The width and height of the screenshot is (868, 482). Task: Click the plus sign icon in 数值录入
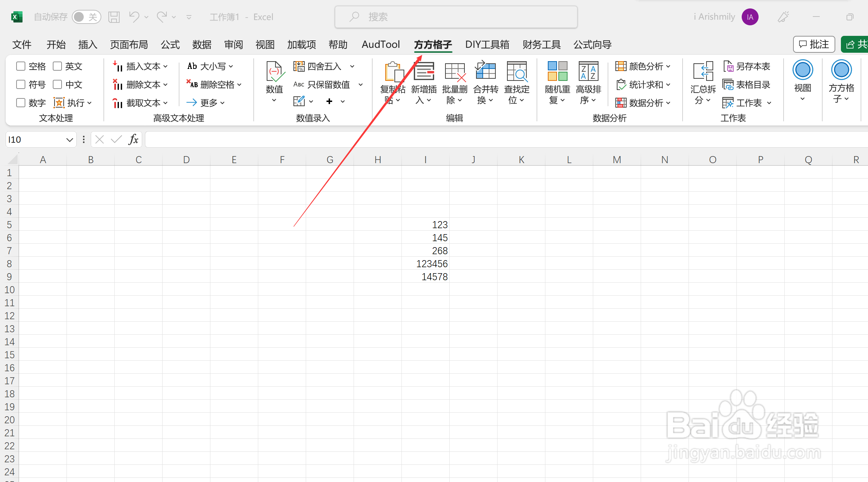pos(329,101)
